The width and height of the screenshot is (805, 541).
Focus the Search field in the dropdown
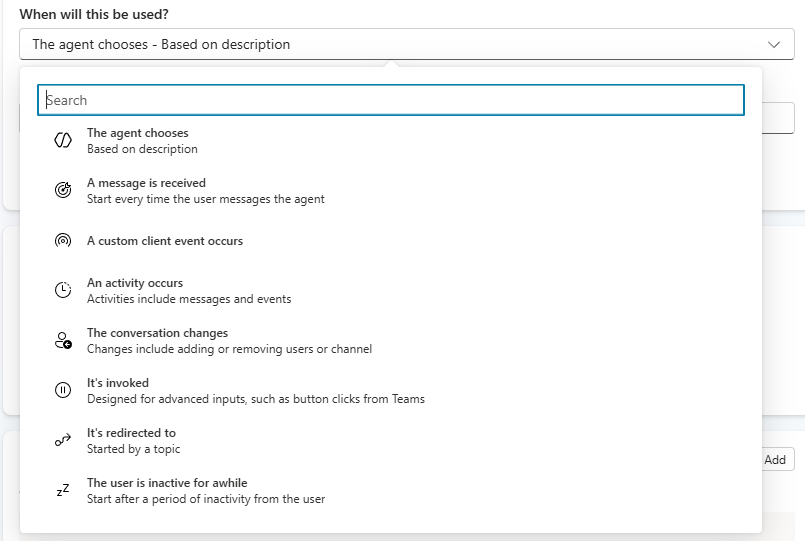click(391, 100)
